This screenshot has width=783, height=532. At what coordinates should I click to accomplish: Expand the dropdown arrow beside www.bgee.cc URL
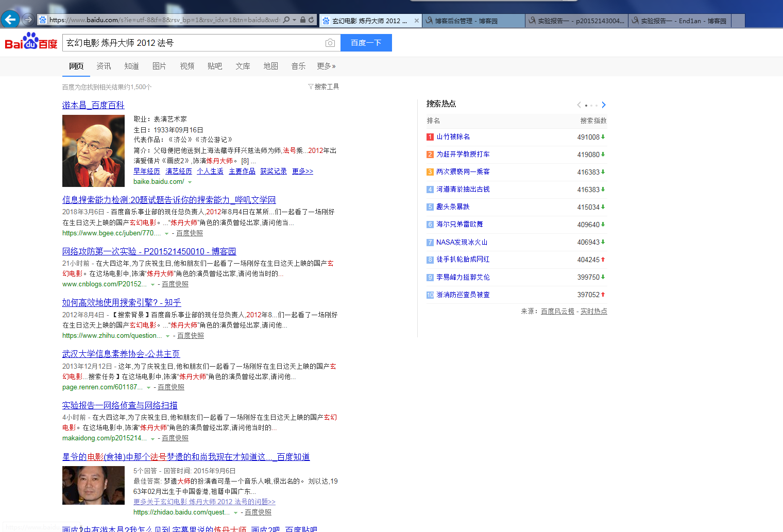pos(166,233)
